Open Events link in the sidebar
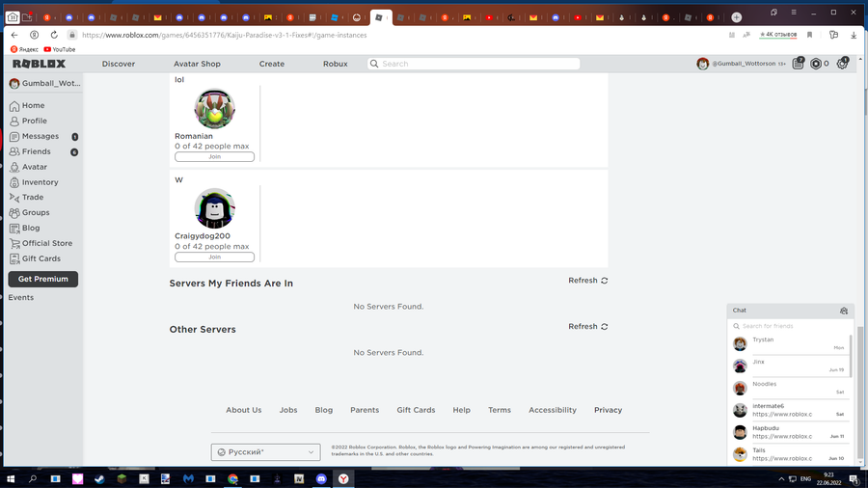 point(21,297)
